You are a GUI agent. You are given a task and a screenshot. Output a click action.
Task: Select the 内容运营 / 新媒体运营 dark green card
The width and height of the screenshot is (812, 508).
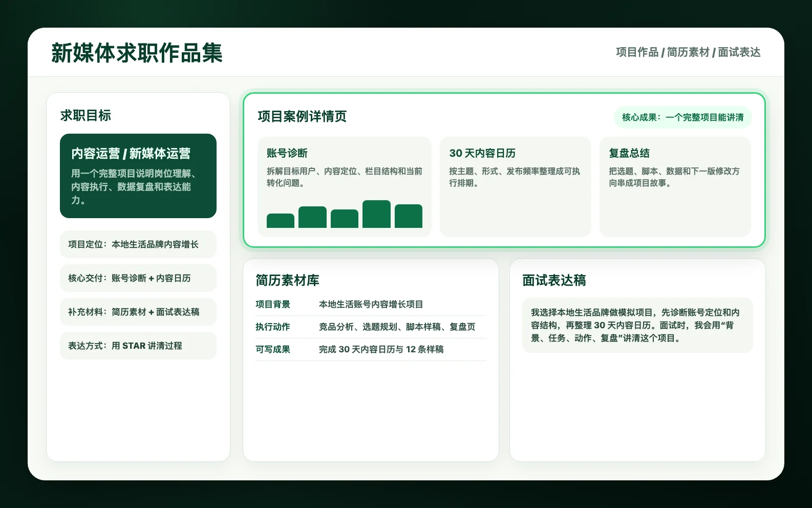[138, 176]
